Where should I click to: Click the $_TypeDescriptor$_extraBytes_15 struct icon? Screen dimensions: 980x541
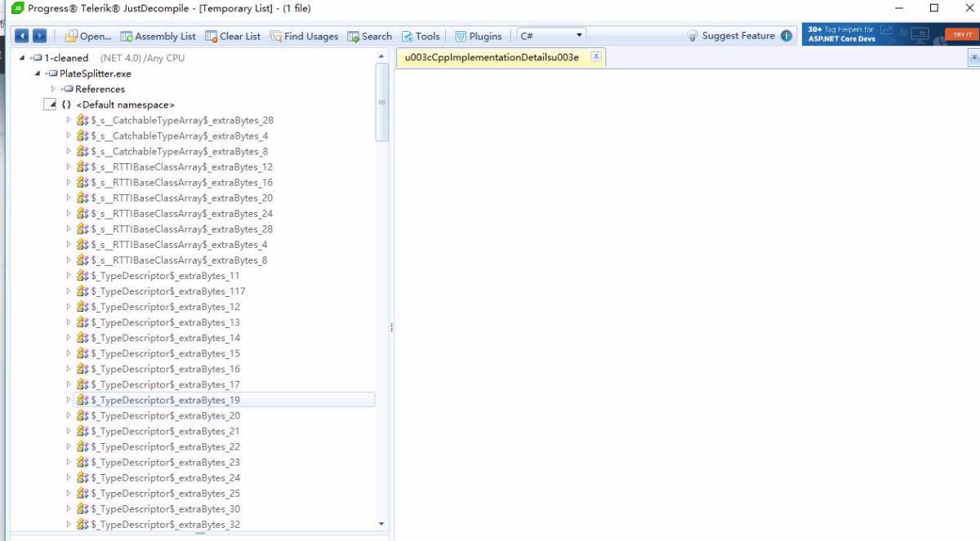pyautogui.click(x=82, y=354)
